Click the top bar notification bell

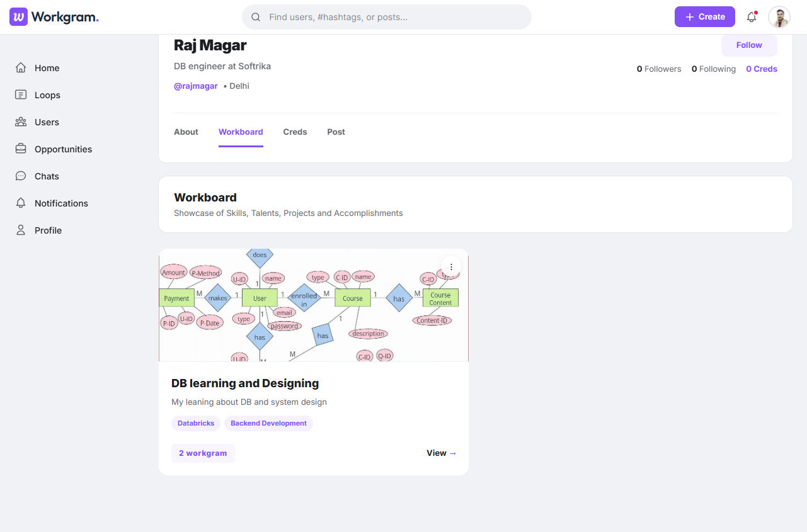point(752,17)
